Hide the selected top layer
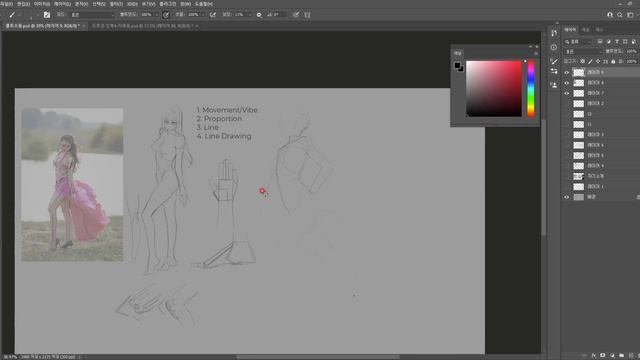Viewport: 640px width, 360px height. tap(567, 72)
